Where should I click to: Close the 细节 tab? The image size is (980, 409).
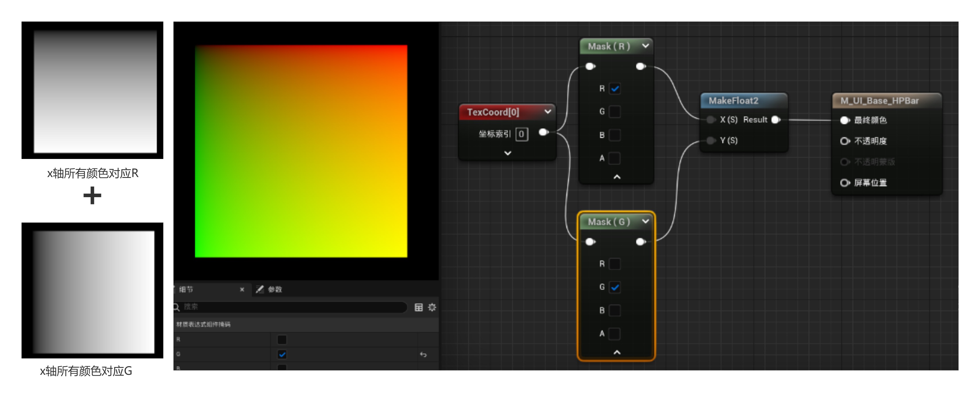pos(242,289)
